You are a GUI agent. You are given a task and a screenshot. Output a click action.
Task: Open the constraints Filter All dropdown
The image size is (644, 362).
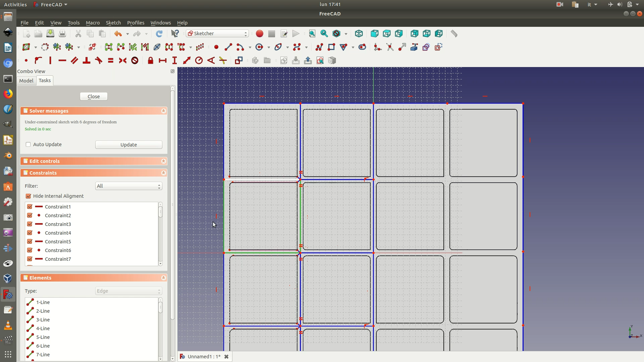coord(128,186)
